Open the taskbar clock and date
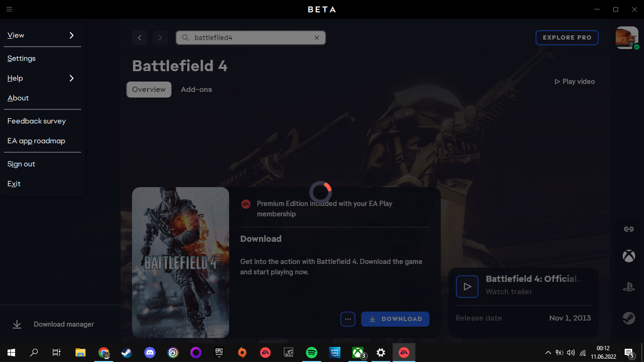 point(603,353)
